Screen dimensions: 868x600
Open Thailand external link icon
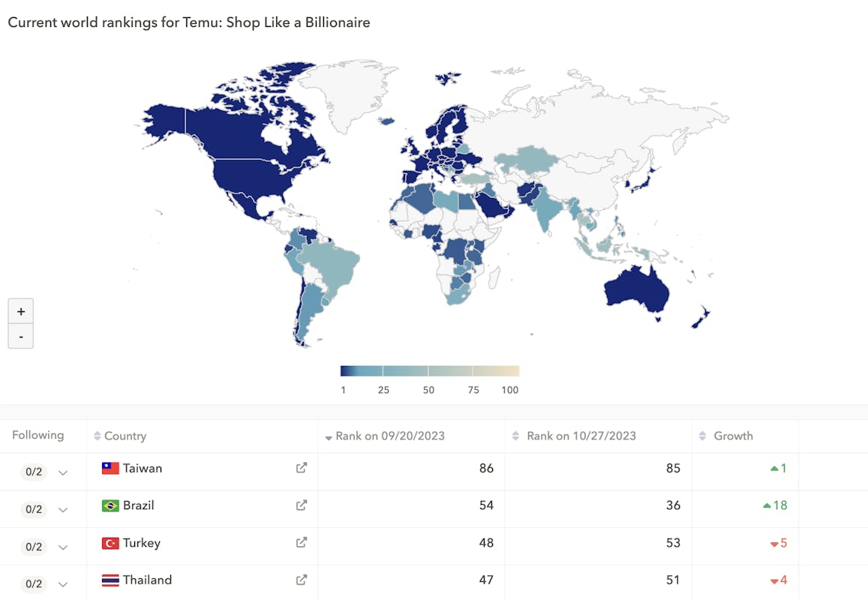301,580
